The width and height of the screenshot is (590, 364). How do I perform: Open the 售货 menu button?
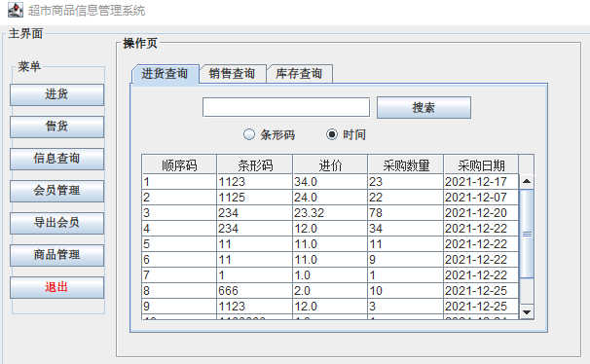click(x=56, y=127)
